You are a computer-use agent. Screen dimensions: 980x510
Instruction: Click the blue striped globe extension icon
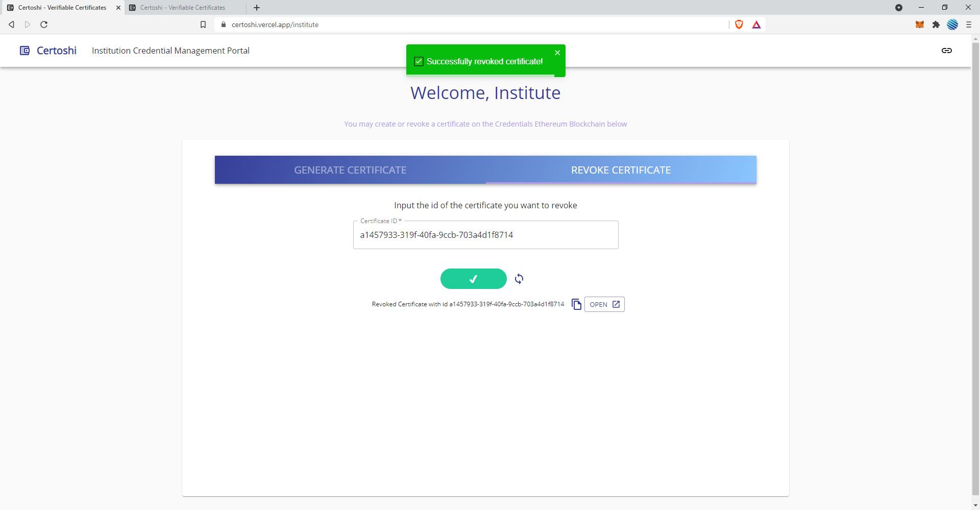coord(952,25)
